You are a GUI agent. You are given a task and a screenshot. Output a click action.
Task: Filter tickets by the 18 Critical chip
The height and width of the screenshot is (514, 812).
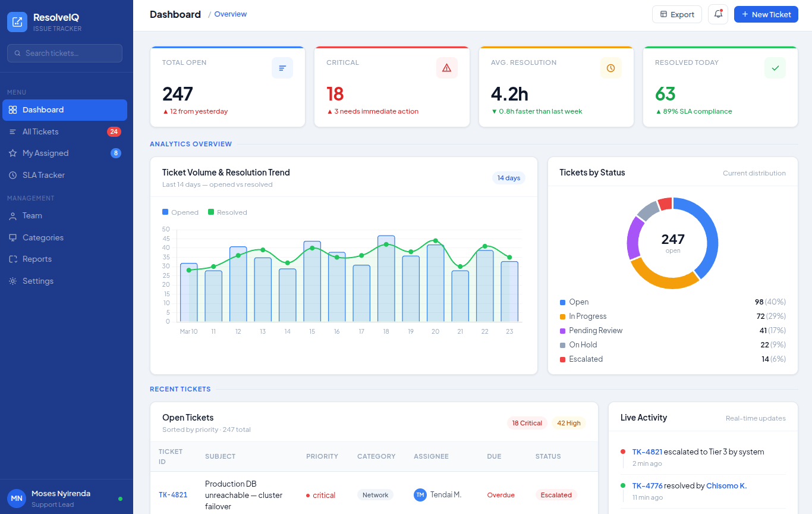(527, 423)
